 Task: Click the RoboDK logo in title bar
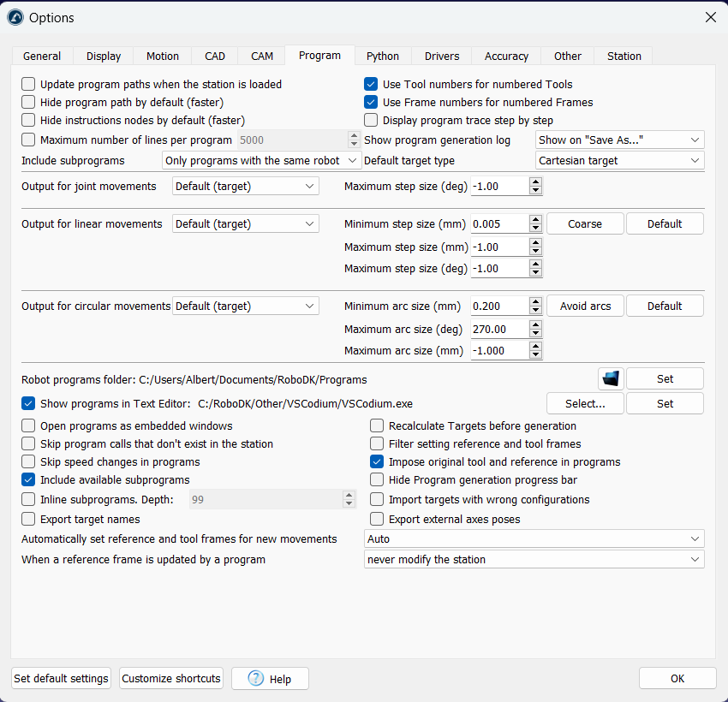click(x=15, y=17)
